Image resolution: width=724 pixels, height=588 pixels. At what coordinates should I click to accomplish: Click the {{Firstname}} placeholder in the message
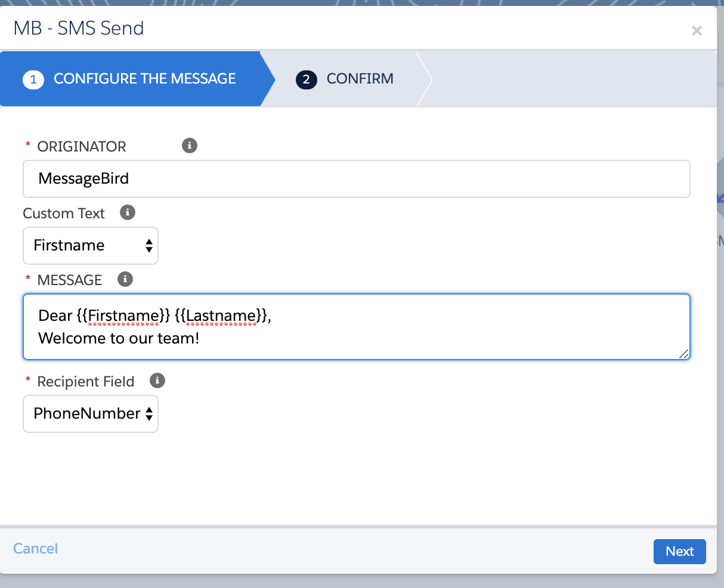pos(123,315)
